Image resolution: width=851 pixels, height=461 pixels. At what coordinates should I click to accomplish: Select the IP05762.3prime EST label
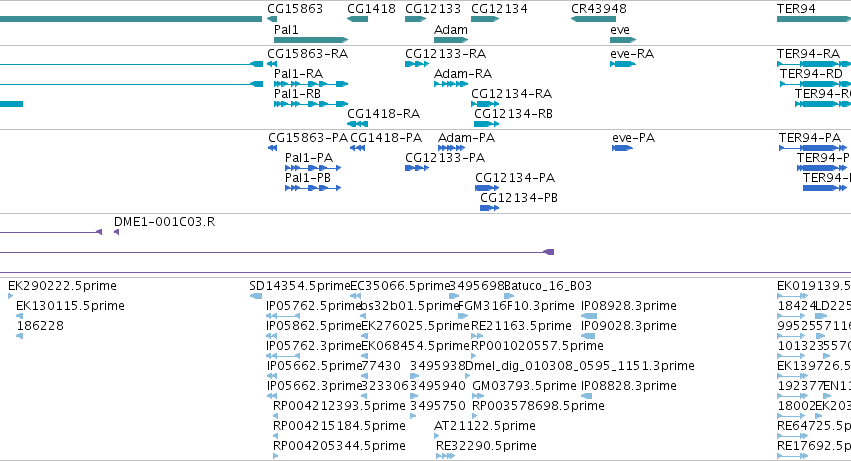[314, 346]
